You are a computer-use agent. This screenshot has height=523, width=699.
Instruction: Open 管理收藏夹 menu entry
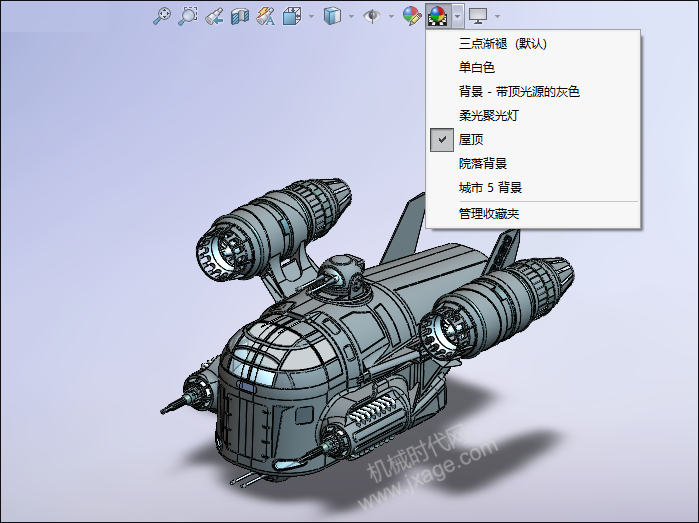pos(534,214)
